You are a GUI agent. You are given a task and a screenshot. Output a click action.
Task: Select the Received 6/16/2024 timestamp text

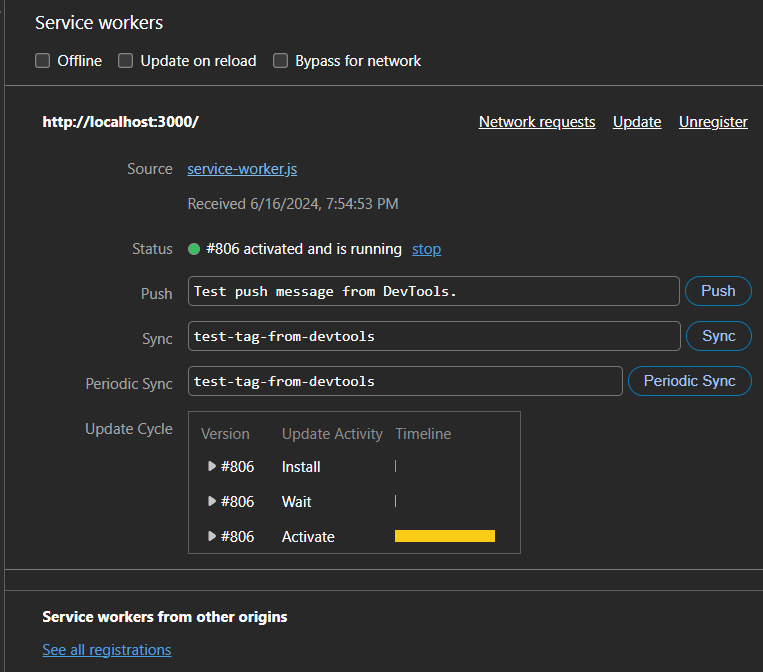pos(293,204)
